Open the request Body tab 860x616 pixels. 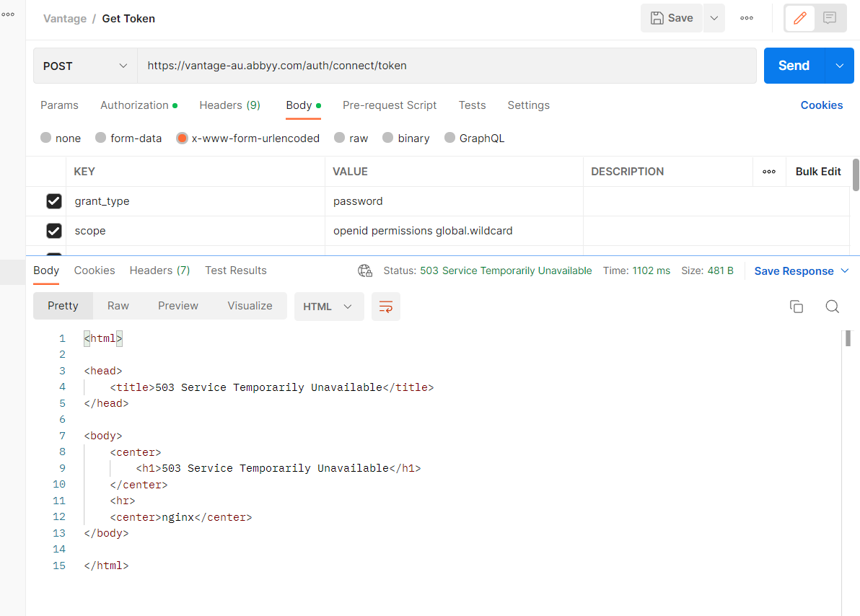(x=303, y=105)
